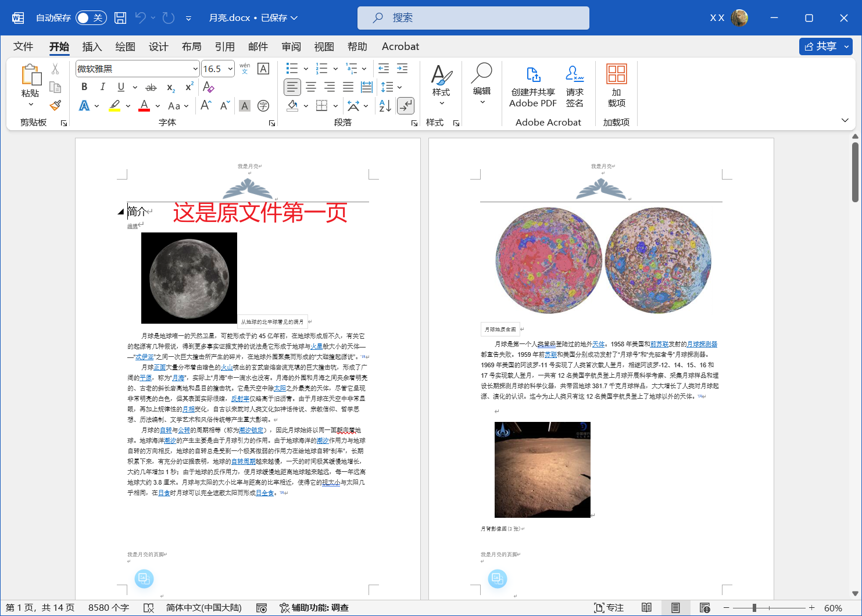Enable Focus mode in the status bar

click(609, 608)
